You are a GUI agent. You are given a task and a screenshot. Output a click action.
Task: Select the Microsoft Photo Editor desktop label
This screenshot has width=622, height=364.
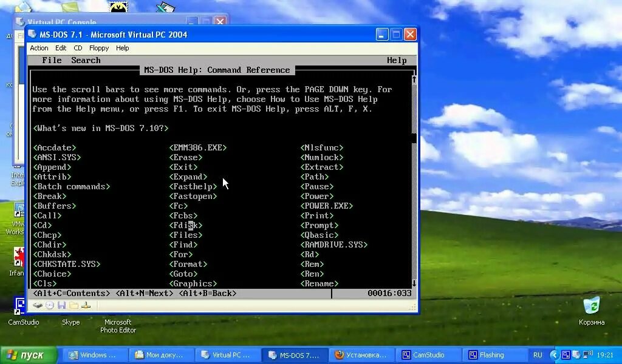[118, 326]
